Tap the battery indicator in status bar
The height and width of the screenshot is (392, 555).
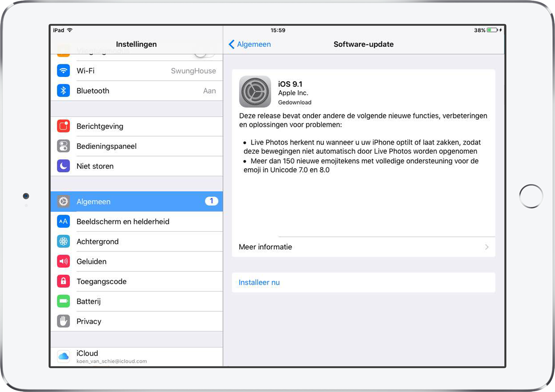[492, 30]
